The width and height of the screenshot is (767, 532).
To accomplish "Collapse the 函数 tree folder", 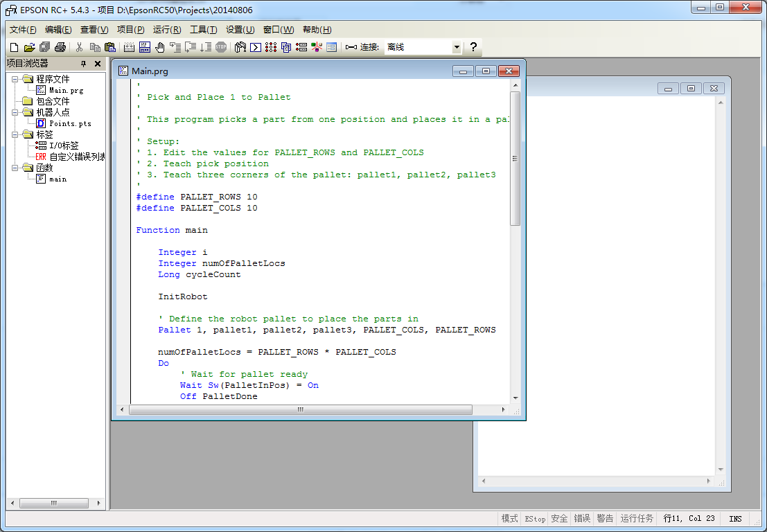I will (15, 168).
